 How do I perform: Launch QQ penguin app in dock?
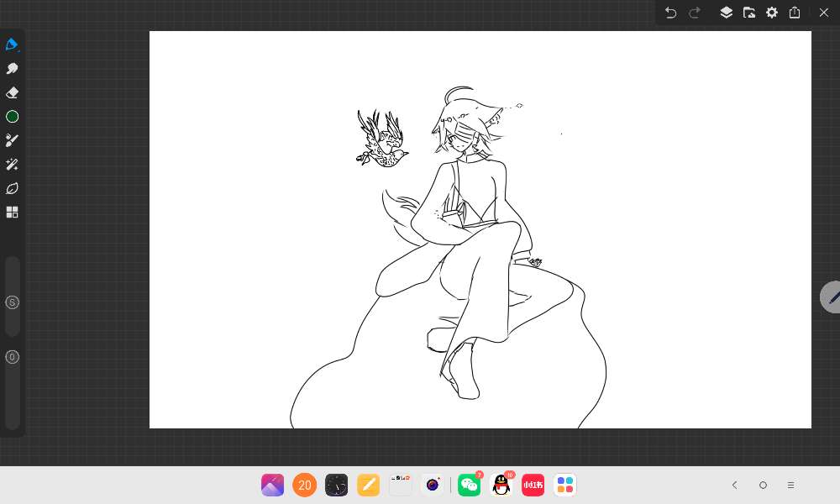tap(501, 485)
